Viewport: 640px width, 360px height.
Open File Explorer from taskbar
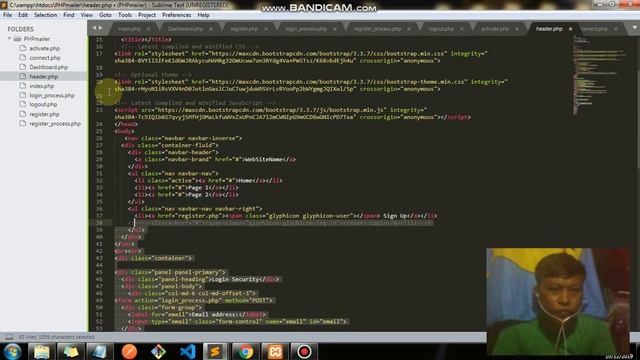tap(42, 351)
